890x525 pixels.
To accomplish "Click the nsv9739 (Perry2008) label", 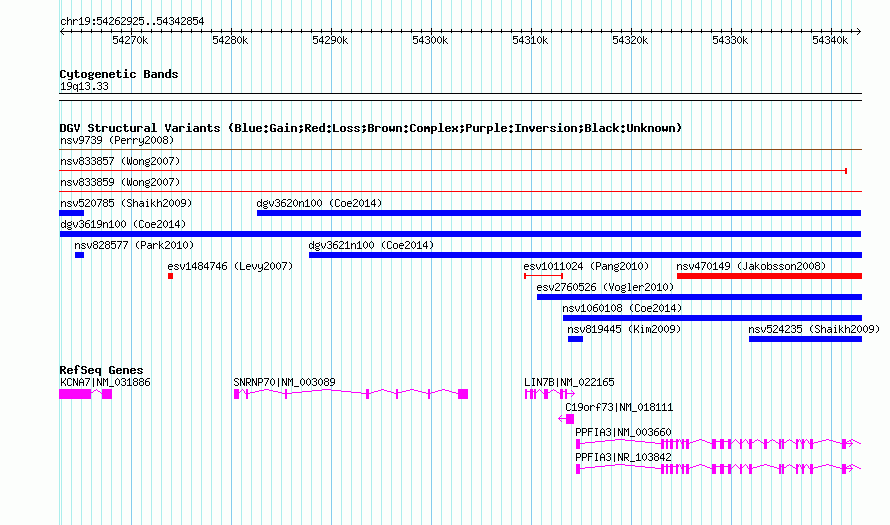I will (117, 140).
